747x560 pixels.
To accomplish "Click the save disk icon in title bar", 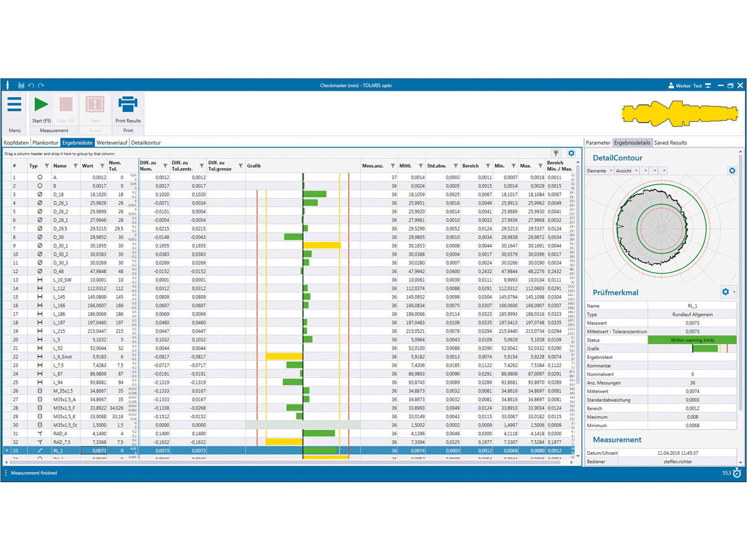I will tap(21, 85).
